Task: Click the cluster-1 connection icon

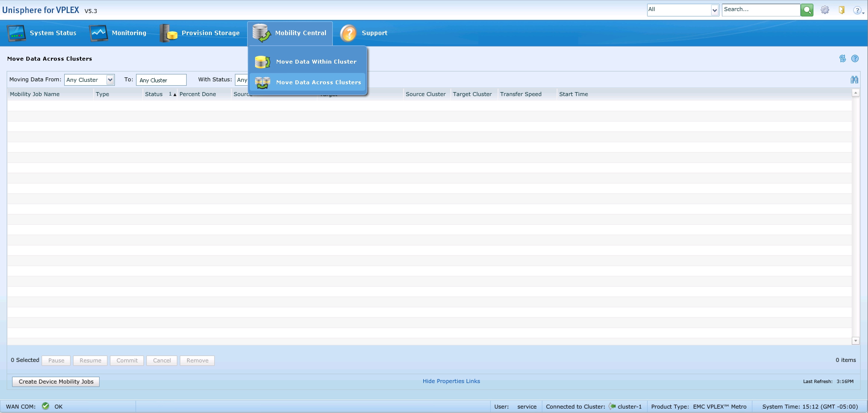Action: (x=612, y=406)
